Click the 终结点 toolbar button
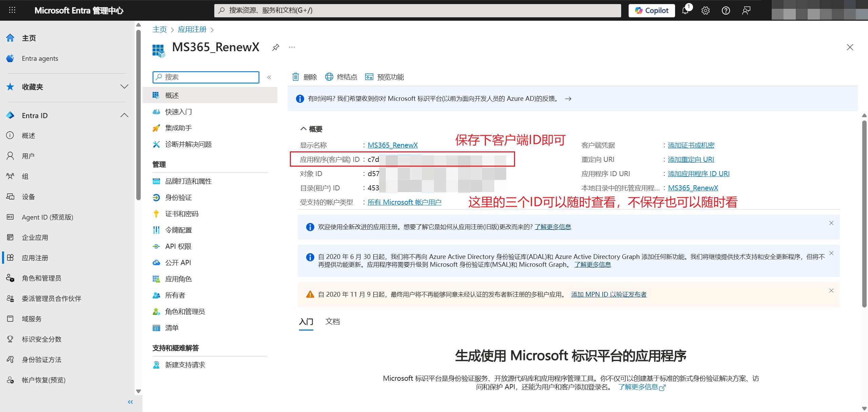Screen dimensions: 868x412 [341, 77]
